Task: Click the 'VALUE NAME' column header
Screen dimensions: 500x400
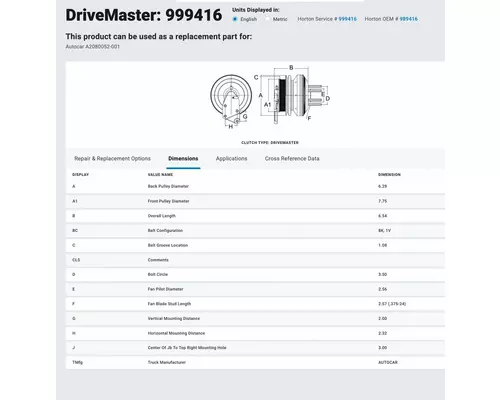Action: tap(160, 175)
